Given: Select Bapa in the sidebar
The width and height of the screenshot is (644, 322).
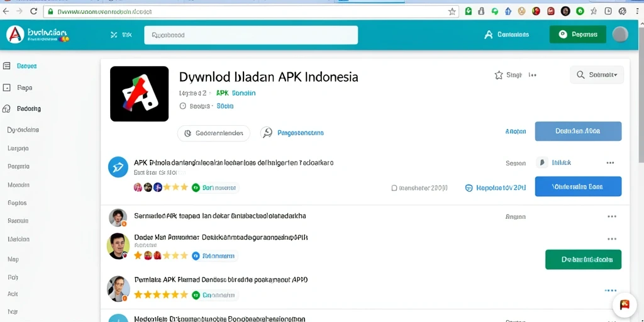Looking at the screenshot, I should pos(25,87).
